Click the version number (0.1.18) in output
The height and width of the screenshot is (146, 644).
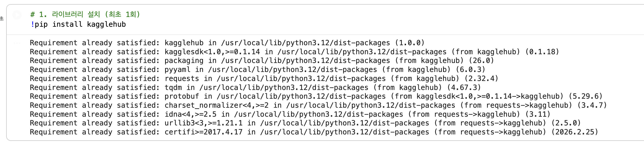point(542,52)
